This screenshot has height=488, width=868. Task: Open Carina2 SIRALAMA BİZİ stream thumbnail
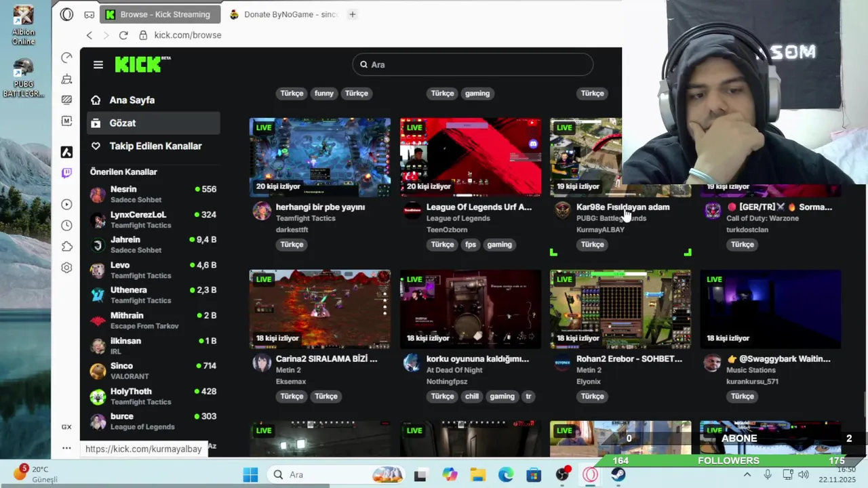(320, 309)
